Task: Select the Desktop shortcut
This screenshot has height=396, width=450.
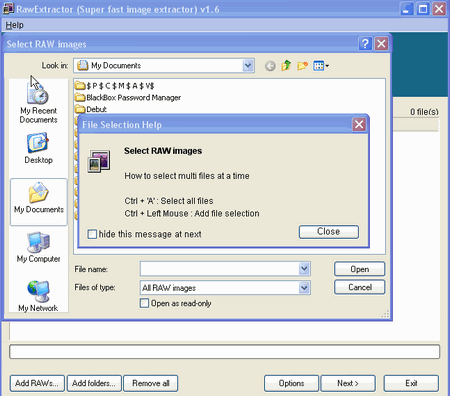Action: click(38, 148)
